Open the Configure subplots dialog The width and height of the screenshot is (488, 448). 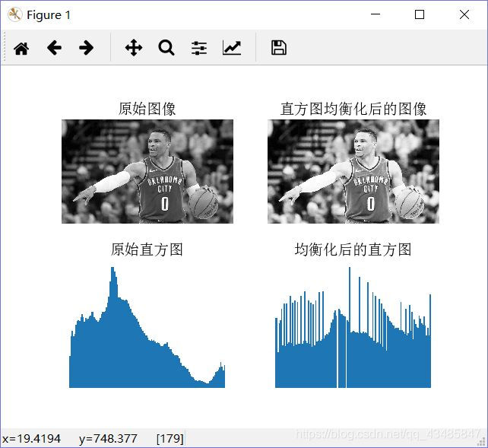tap(199, 48)
